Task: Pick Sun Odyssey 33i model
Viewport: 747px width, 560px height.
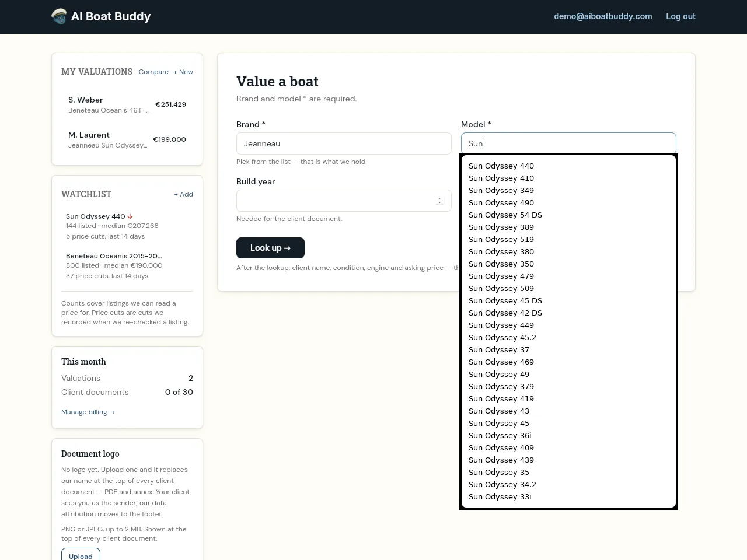Action: click(568, 496)
